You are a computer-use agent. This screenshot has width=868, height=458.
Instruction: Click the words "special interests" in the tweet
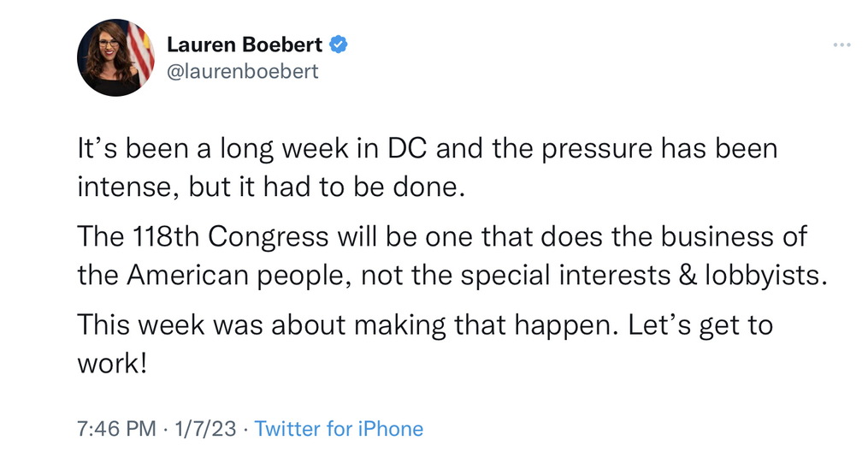click(565, 275)
